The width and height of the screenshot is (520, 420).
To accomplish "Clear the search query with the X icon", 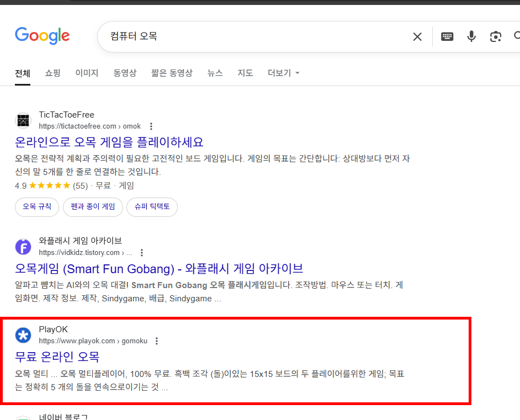I will (x=417, y=36).
